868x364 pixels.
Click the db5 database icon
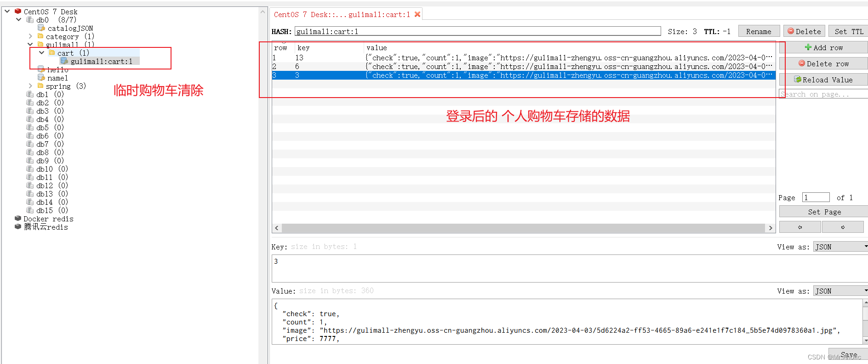click(30, 127)
